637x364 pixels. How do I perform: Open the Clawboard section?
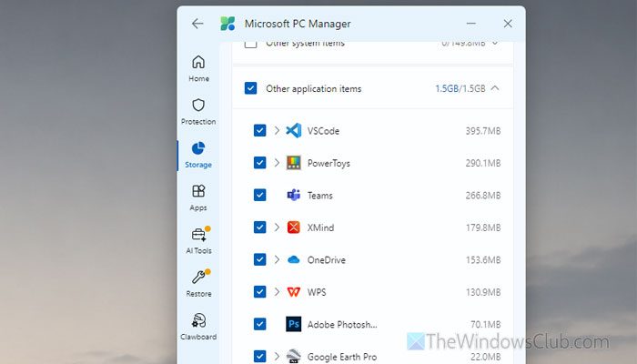click(x=198, y=327)
